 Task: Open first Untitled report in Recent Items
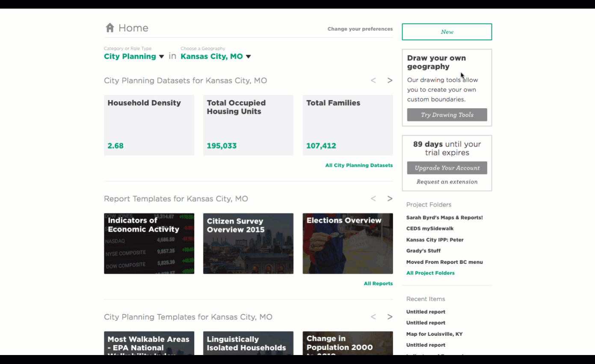[x=426, y=312]
